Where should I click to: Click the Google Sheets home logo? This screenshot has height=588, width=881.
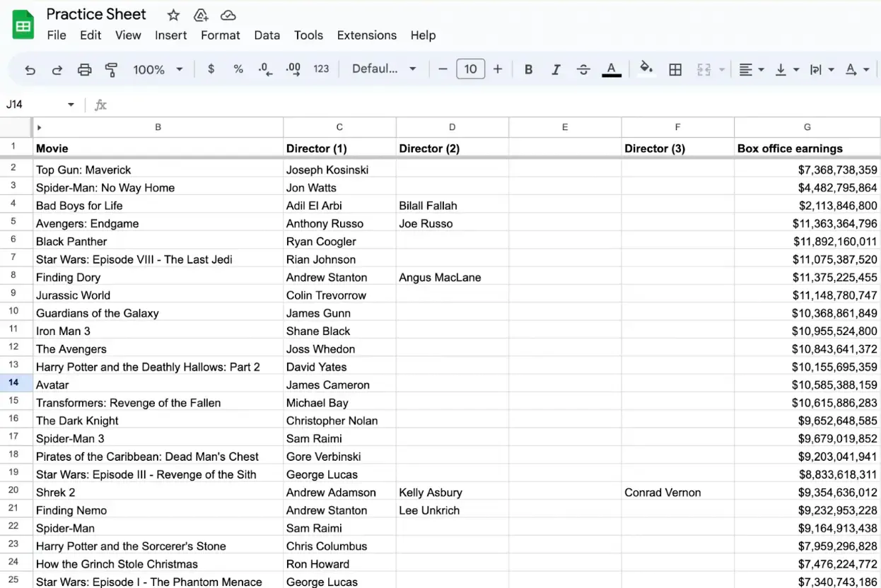point(23,25)
